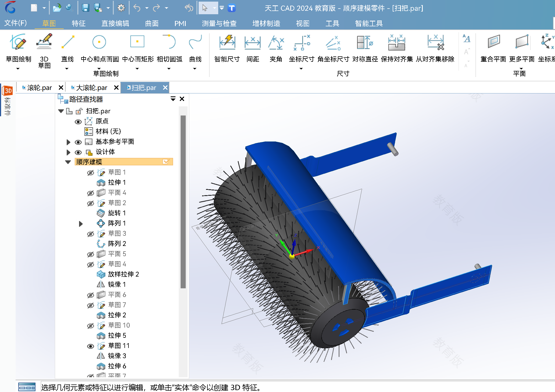Click the New document icon
The image size is (555, 392).
tap(34, 8)
